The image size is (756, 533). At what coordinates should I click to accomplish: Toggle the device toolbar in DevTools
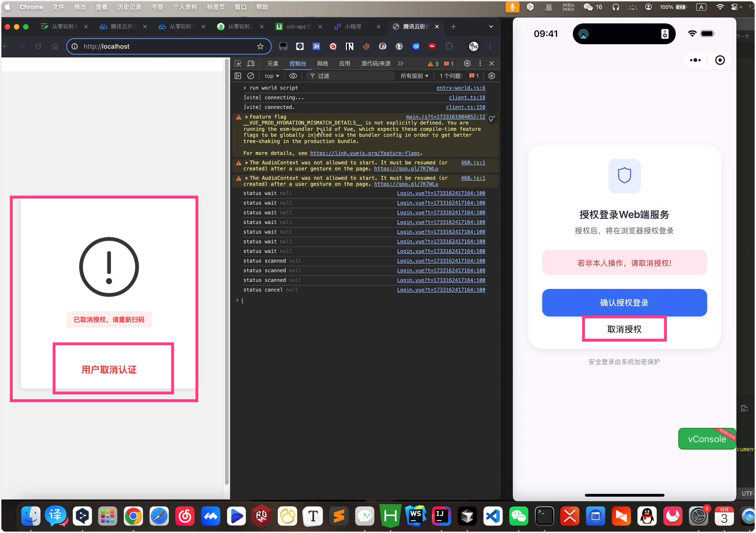tap(251, 64)
